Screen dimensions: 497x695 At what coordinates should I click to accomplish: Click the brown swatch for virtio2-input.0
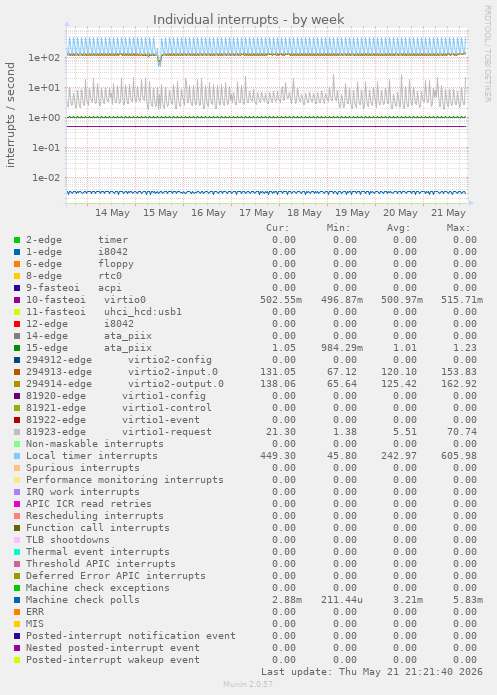tap(17, 372)
